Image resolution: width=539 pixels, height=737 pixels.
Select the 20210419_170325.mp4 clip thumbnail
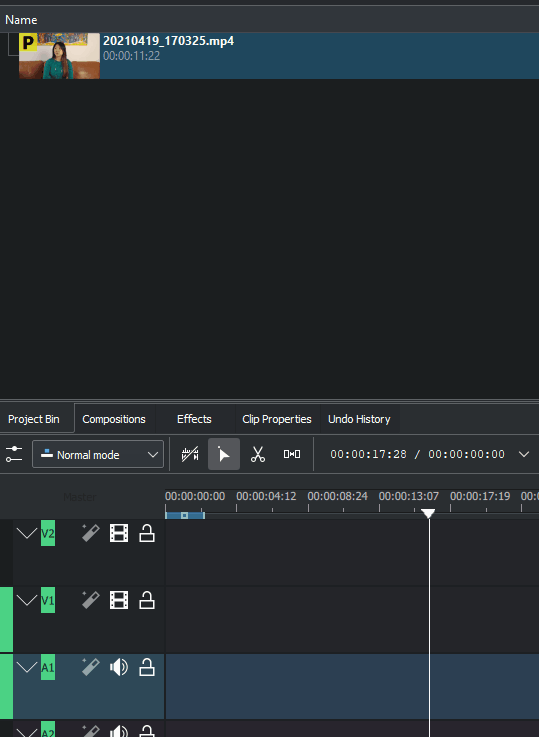click(59, 55)
